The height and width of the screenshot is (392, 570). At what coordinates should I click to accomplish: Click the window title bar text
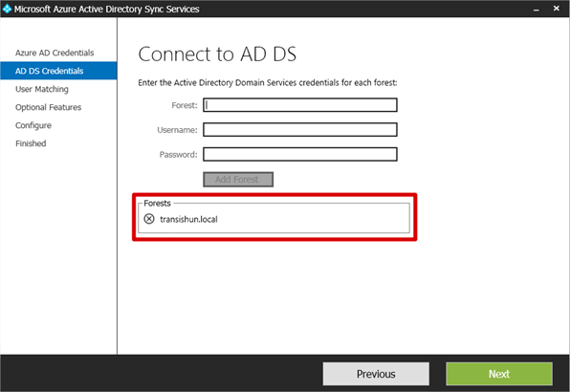[x=106, y=9]
